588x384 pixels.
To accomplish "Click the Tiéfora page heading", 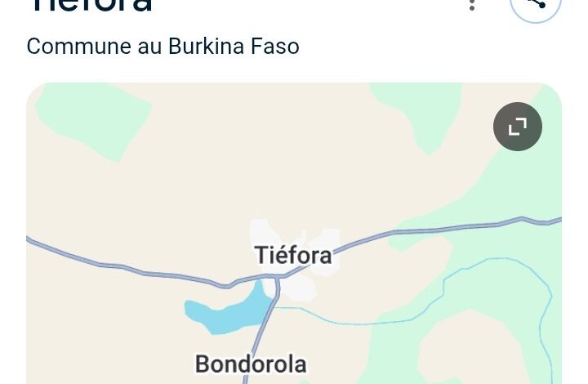I will pyautogui.click(x=91, y=5).
